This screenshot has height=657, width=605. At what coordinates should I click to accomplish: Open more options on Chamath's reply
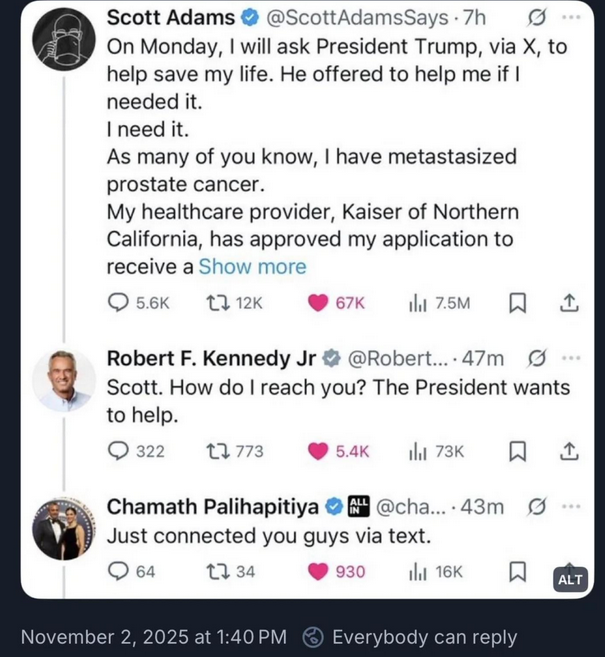tap(571, 506)
